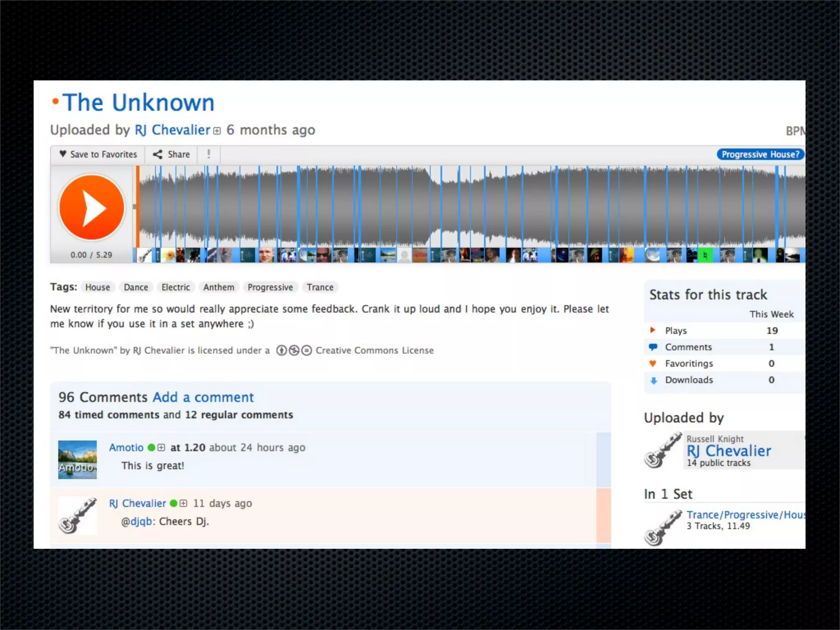Click the exclamation report icon
Image resolution: width=840 pixels, height=630 pixels.
click(x=209, y=154)
